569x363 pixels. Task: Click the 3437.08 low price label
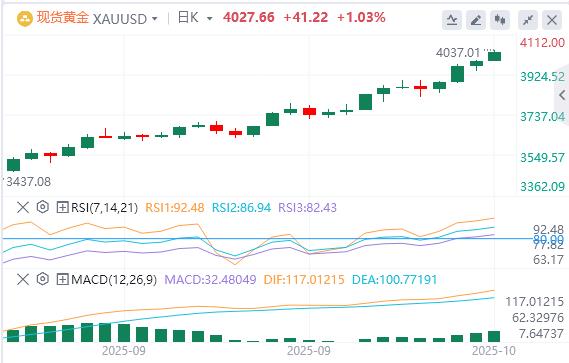tap(29, 182)
